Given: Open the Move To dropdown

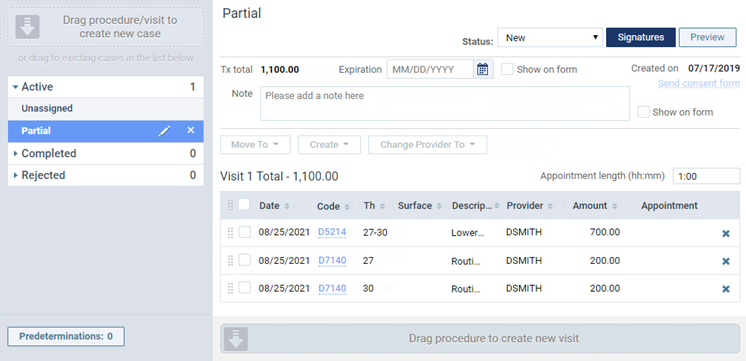Looking at the screenshot, I should (255, 145).
